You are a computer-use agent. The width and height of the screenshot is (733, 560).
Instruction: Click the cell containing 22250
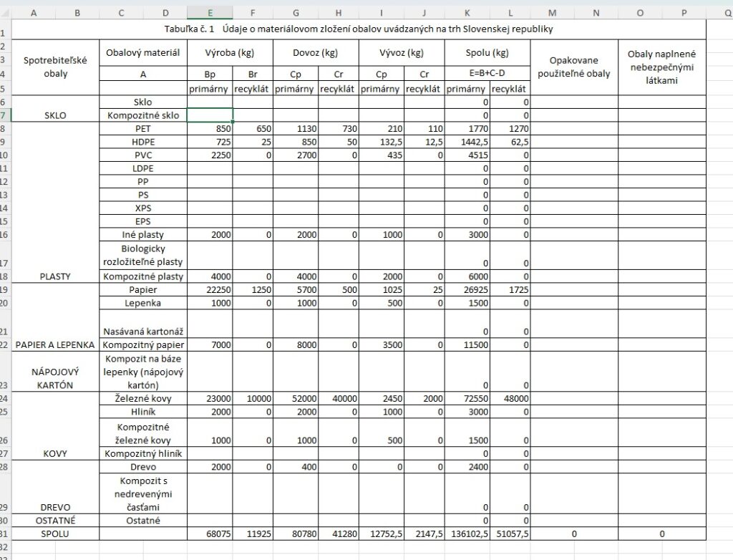[210, 290]
